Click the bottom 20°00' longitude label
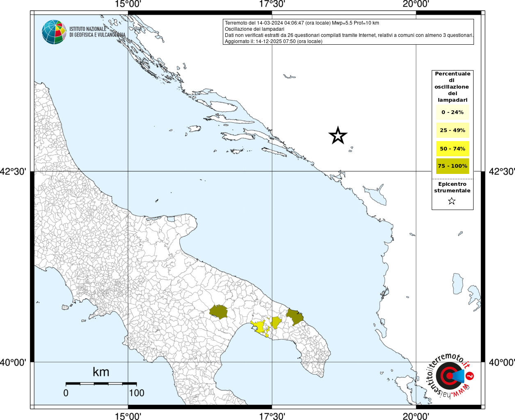The image size is (515, 420). [x=416, y=416]
